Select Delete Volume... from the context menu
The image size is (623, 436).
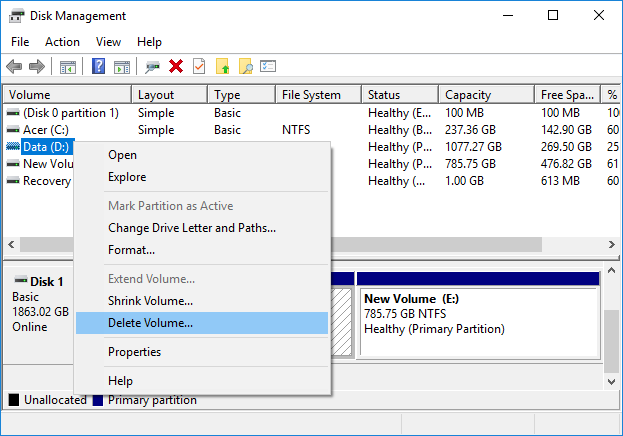click(150, 323)
